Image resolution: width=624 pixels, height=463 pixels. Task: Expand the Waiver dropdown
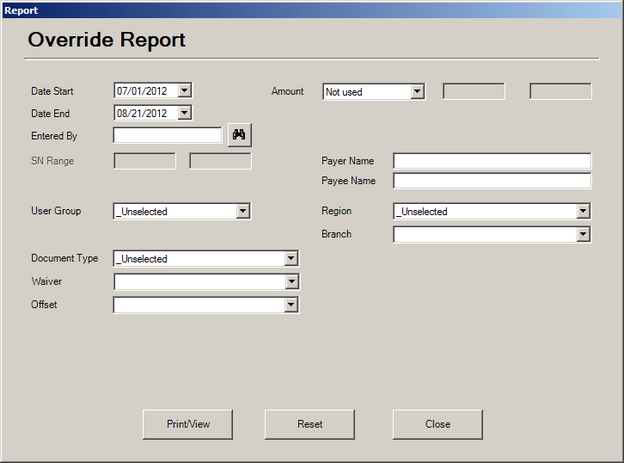291,281
